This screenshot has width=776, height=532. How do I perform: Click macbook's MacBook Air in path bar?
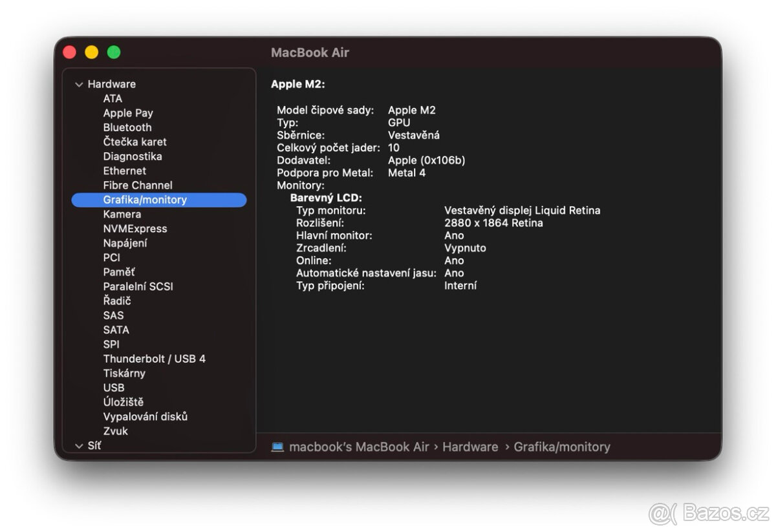click(x=359, y=447)
